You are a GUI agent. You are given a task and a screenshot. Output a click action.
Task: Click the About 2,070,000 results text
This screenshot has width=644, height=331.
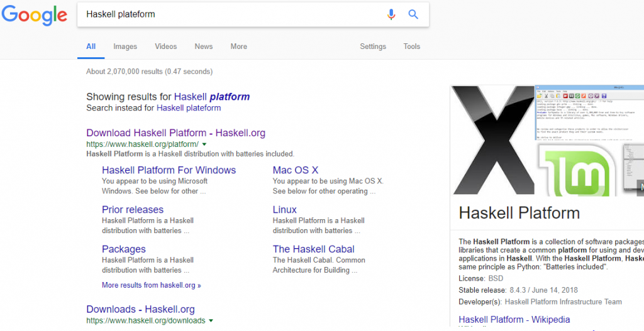tap(149, 72)
